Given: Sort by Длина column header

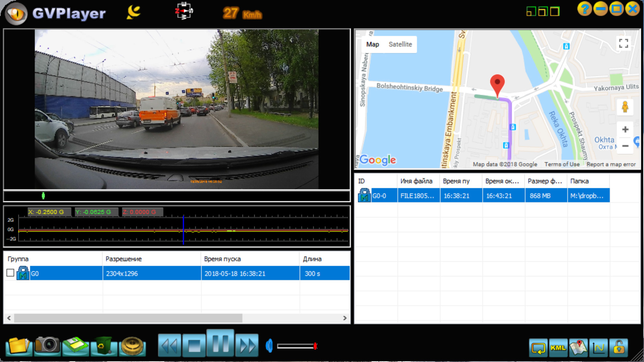Looking at the screenshot, I should pyautogui.click(x=325, y=259).
